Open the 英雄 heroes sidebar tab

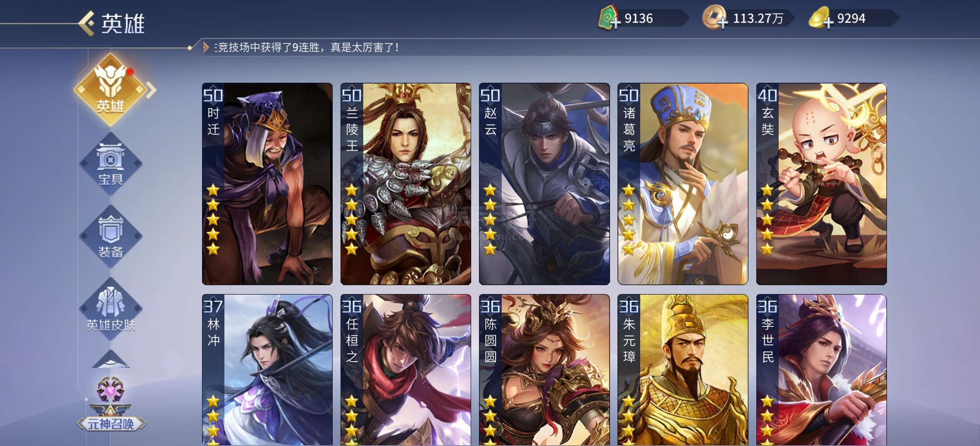pyautogui.click(x=110, y=89)
